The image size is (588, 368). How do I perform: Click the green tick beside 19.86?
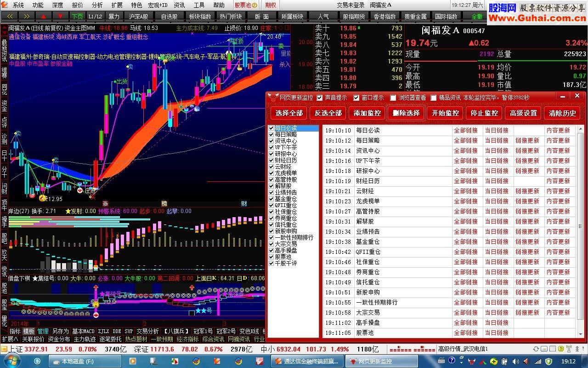coord(359,28)
